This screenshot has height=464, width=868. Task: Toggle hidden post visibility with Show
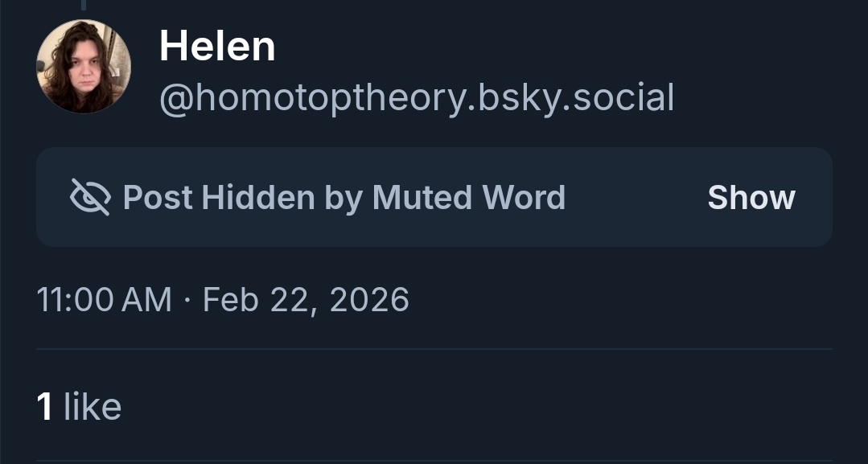[751, 197]
